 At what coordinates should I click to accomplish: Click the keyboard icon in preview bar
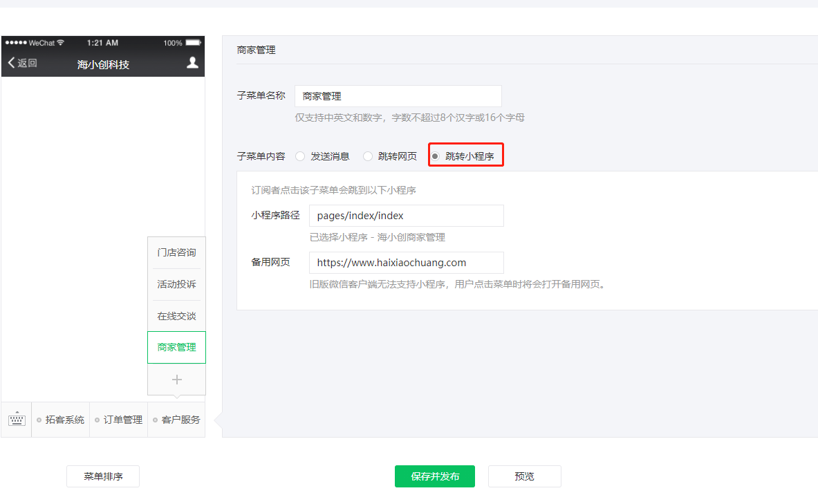[x=17, y=420]
